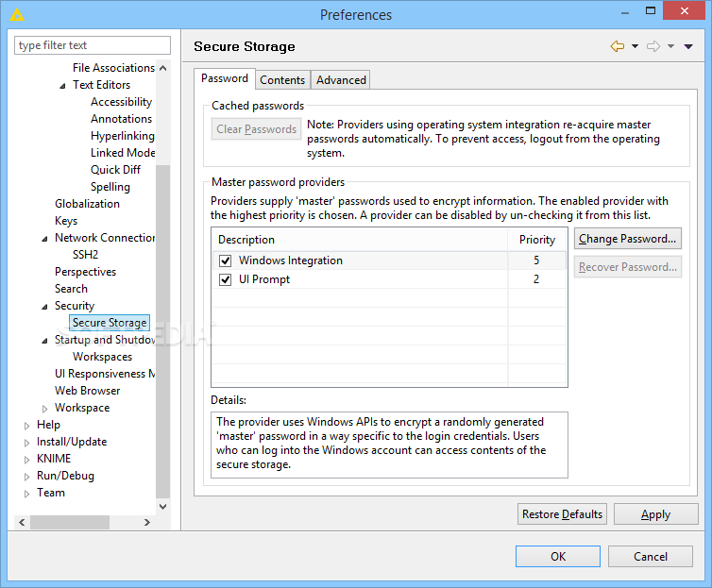This screenshot has width=712, height=588.
Task: Collapse the Network Connections tree node
Action: pos(44,239)
